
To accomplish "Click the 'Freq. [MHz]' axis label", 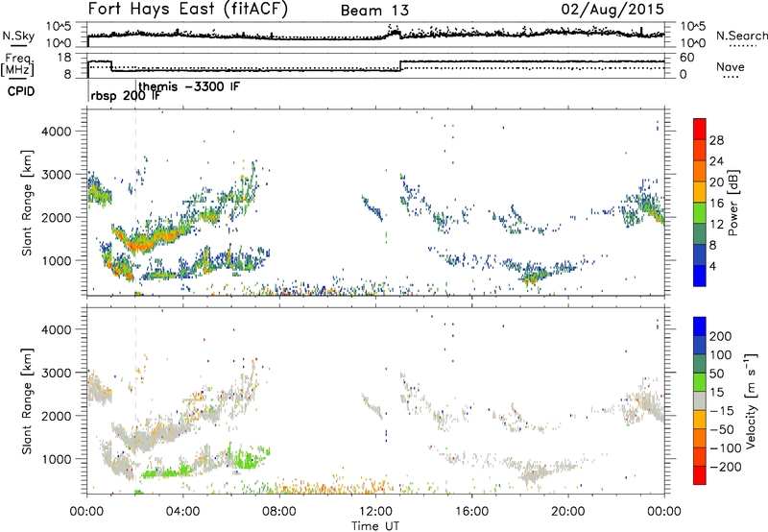I will point(17,64).
